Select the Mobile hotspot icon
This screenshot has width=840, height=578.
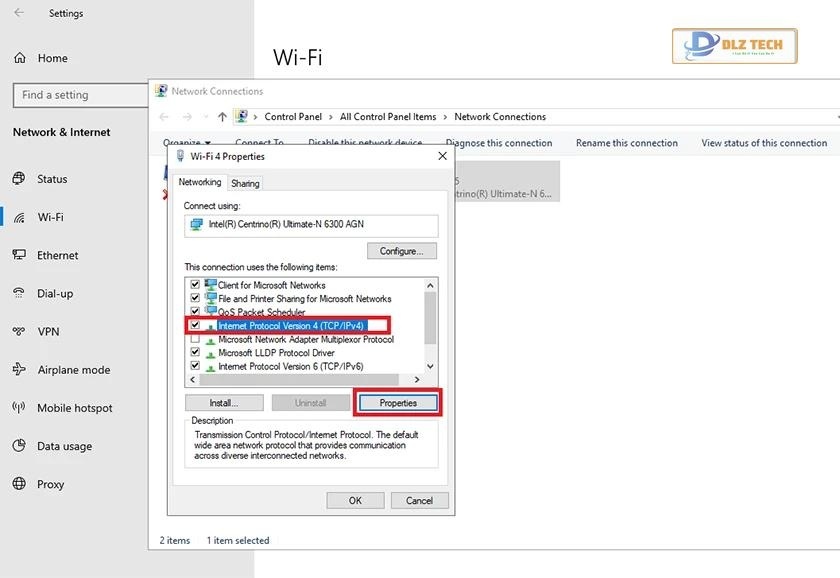click(x=19, y=408)
